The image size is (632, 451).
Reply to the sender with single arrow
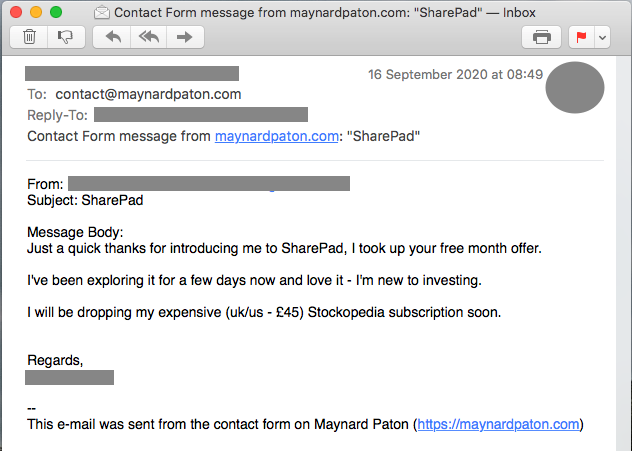(112, 37)
